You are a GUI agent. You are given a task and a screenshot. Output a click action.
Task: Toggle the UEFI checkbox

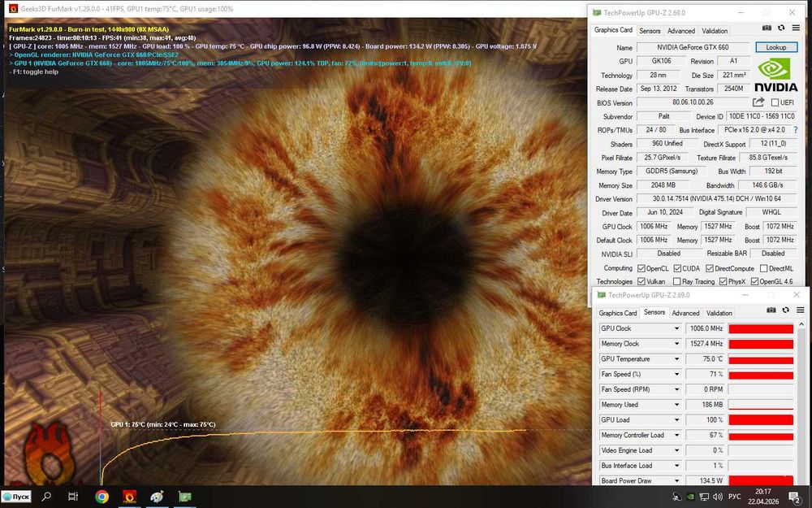click(775, 102)
